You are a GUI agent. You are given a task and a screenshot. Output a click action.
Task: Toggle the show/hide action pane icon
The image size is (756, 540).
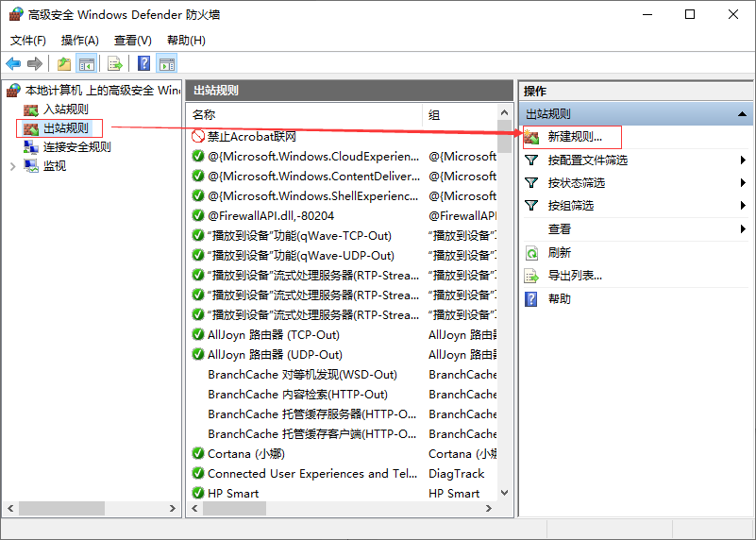click(167, 63)
